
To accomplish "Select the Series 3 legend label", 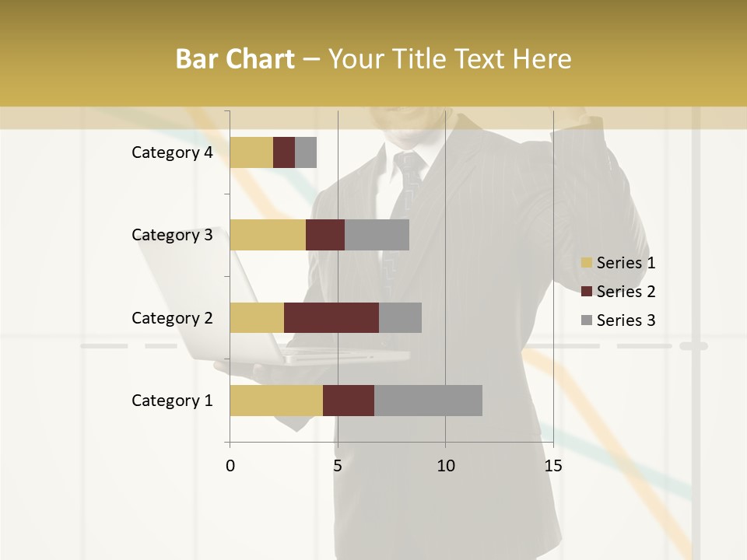I will pyautogui.click(x=626, y=320).
